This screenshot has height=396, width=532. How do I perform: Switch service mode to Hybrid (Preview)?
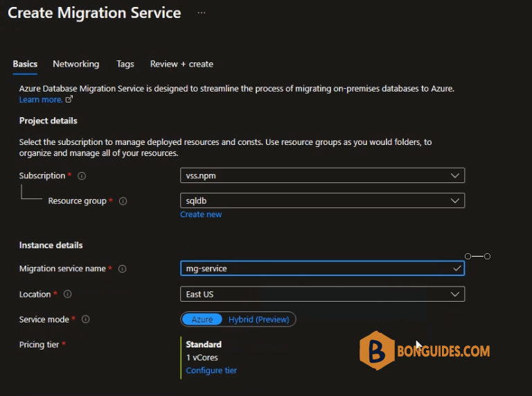[258, 319]
